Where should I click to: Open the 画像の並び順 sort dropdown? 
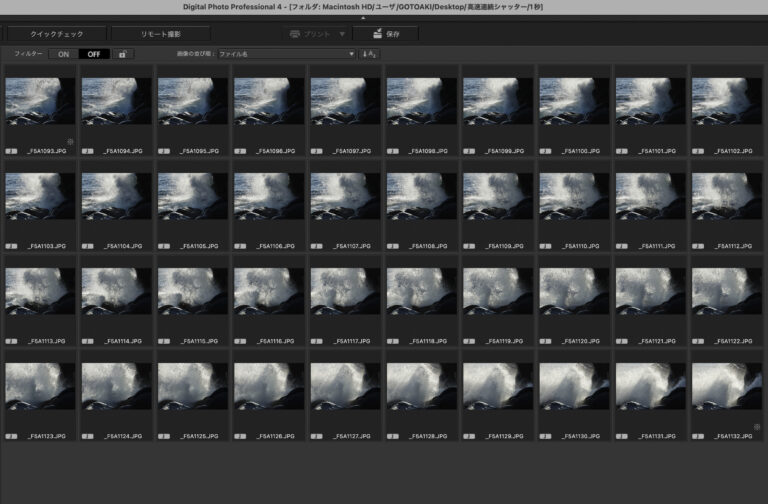[286, 54]
